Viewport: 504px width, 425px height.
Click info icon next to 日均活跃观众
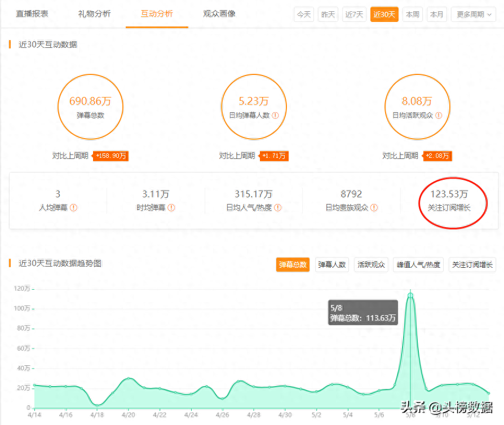[x=439, y=115]
